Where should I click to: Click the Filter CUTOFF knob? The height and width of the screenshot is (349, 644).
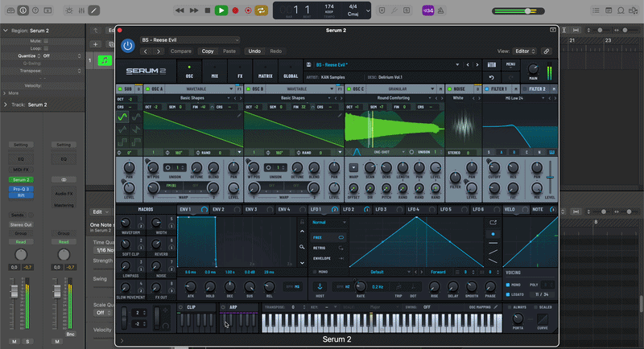tap(494, 167)
